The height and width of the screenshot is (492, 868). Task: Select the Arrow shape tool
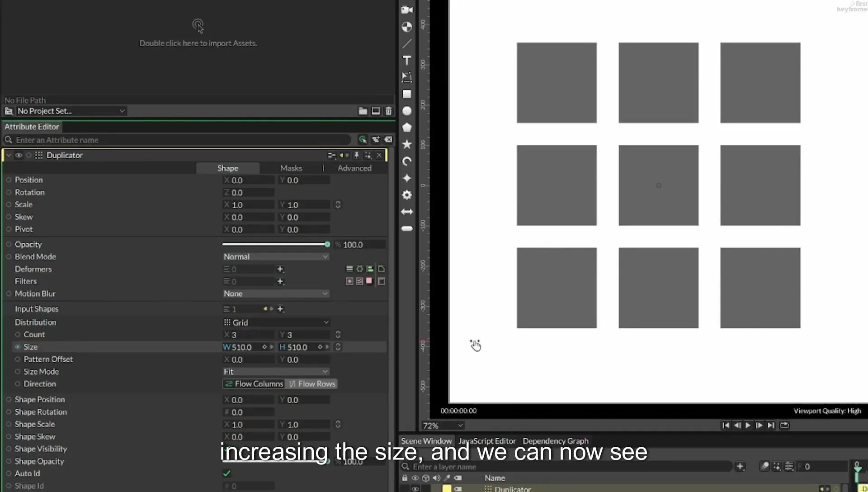pos(407,212)
